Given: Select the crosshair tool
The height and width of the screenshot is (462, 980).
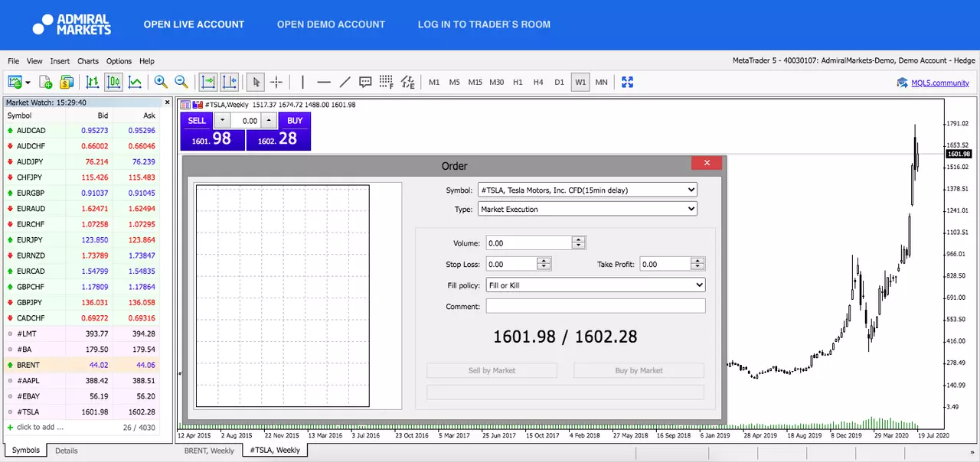Looking at the screenshot, I should (277, 82).
